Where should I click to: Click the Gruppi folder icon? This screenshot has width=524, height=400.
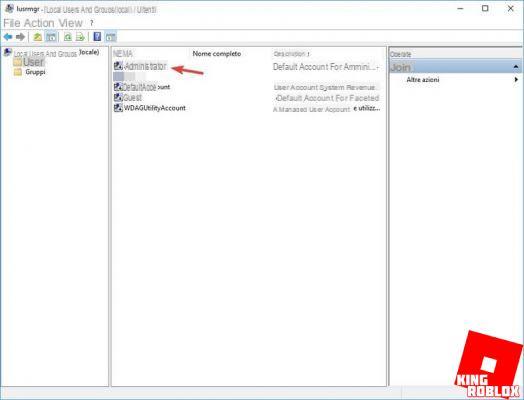point(18,72)
